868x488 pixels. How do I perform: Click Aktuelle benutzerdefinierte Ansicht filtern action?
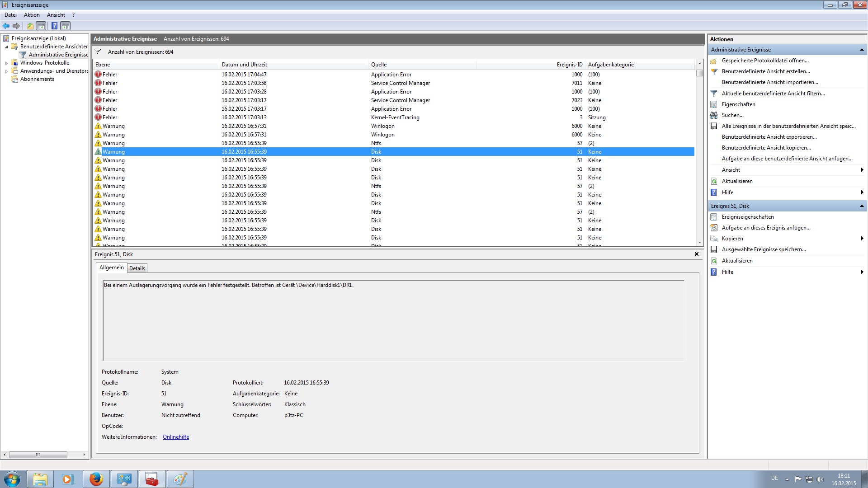pyautogui.click(x=773, y=94)
